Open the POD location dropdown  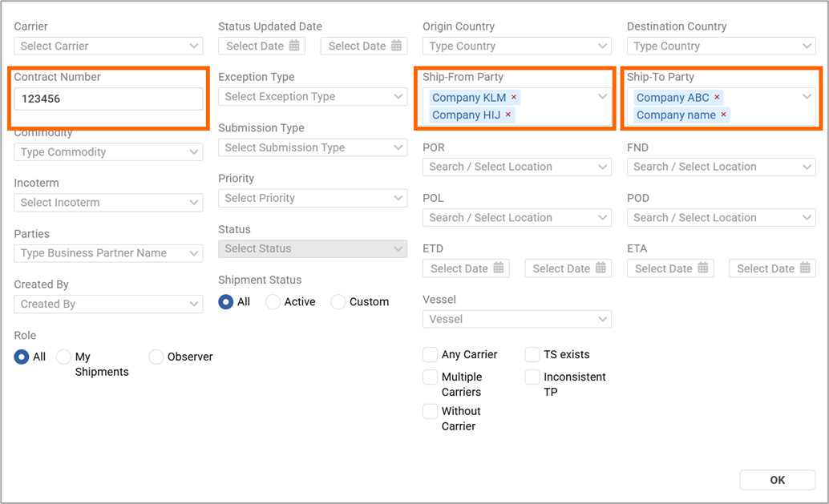pyautogui.click(x=721, y=218)
